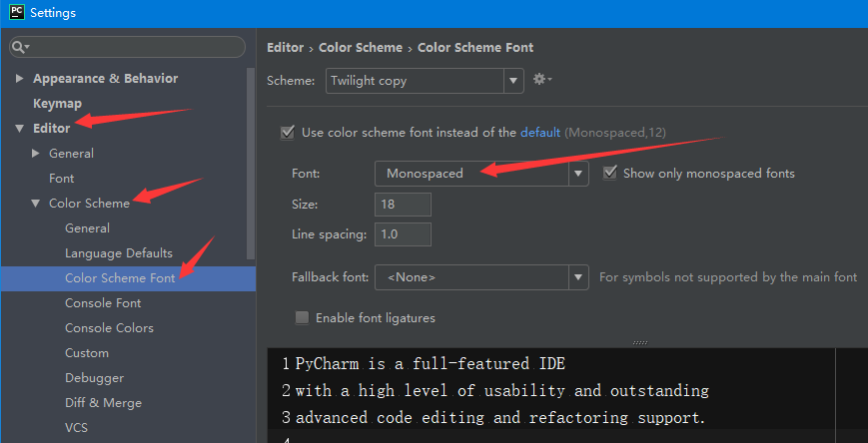Open Custom color settings

click(86, 353)
